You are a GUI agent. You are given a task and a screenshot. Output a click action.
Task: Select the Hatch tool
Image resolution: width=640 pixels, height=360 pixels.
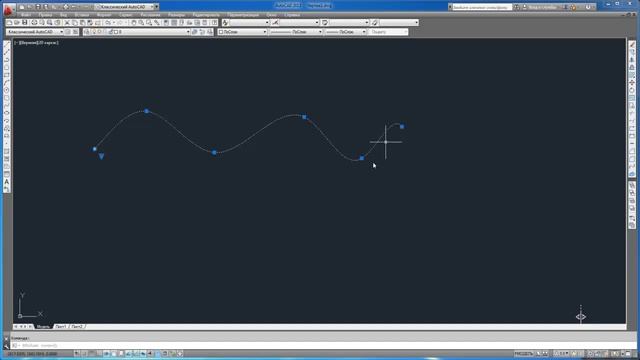coord(7,151)
